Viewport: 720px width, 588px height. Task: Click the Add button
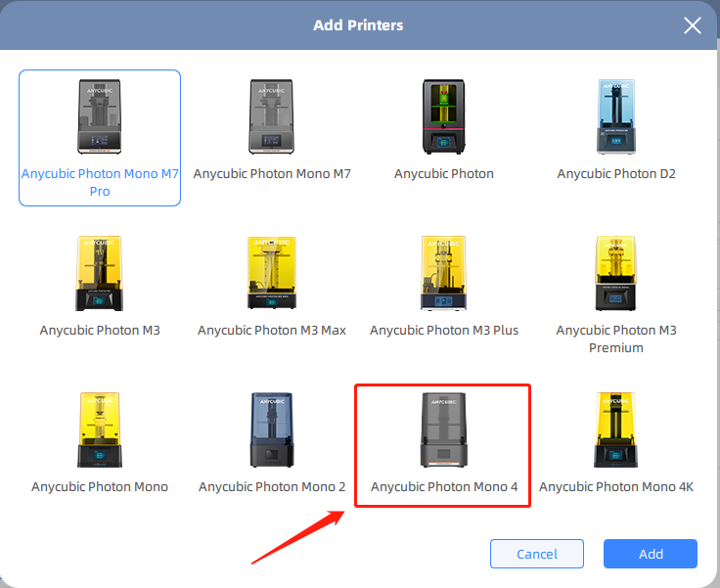pos(651,554)
